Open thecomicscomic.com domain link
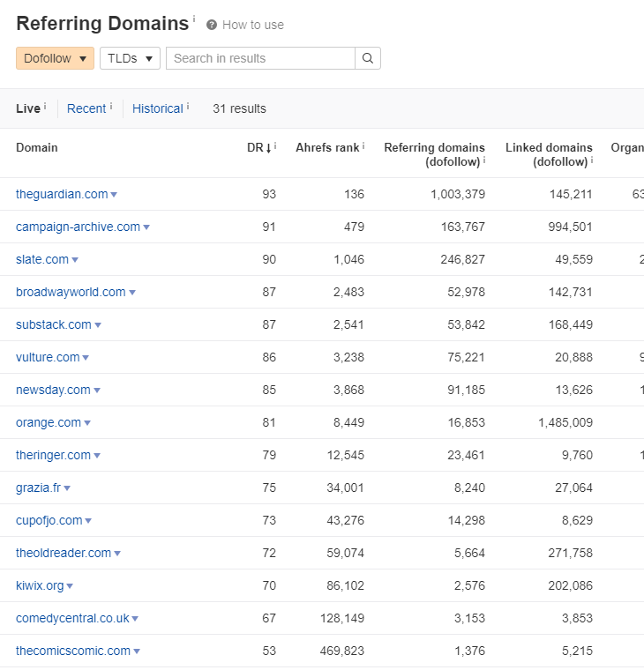Viewport: 644px width, 670px height. tap(73, 651)
